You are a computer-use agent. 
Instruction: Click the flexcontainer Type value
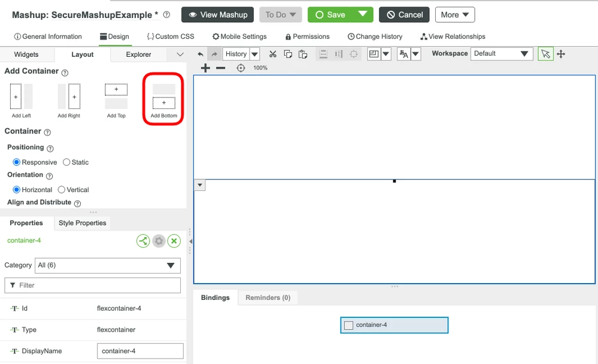point(116,330)
